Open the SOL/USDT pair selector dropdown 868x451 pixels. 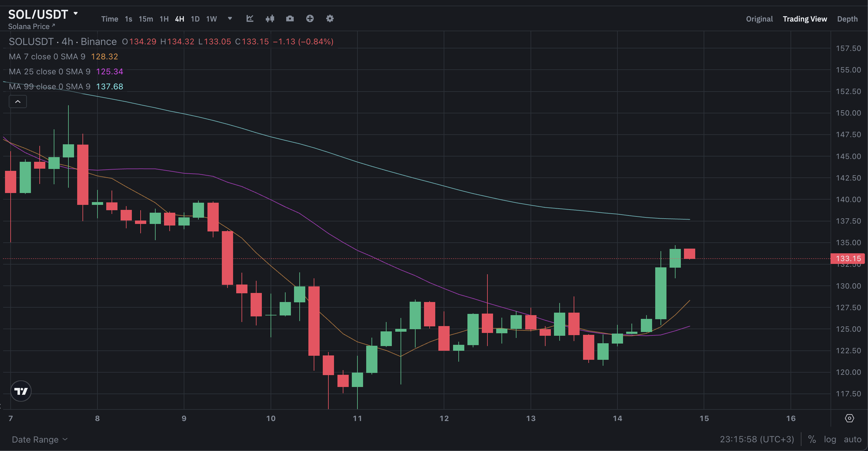pyautogui.click(x=43, y=14)
